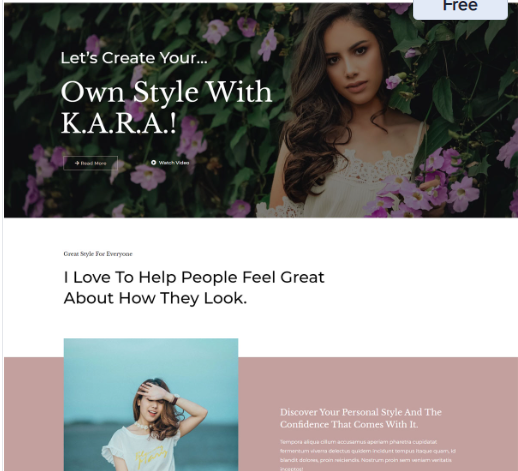Click the "Discover Your Personal Style" heading

361,418
